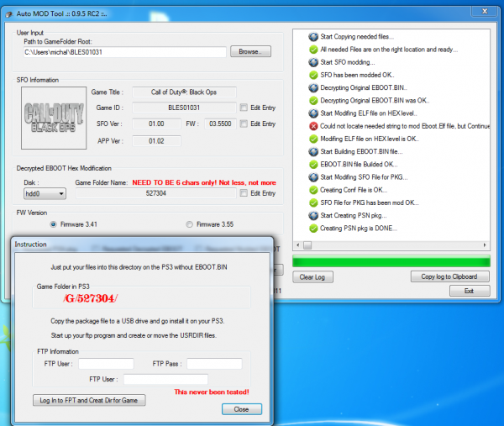Image resolution: width=504 pixels, height=426 pixels.
Task: Close the Instruction dialog with Close button
Action: click(241, 409)
